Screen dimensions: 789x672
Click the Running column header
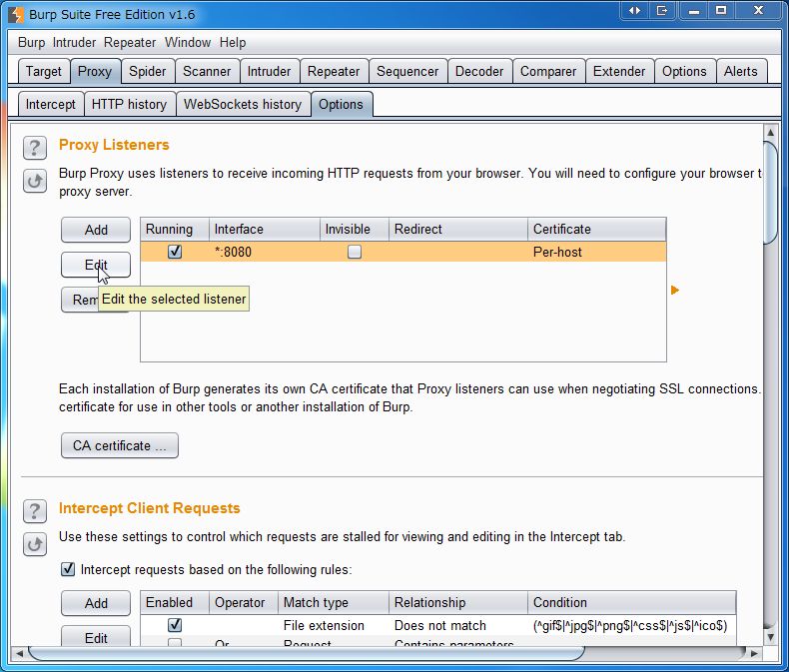coord(175,230)
